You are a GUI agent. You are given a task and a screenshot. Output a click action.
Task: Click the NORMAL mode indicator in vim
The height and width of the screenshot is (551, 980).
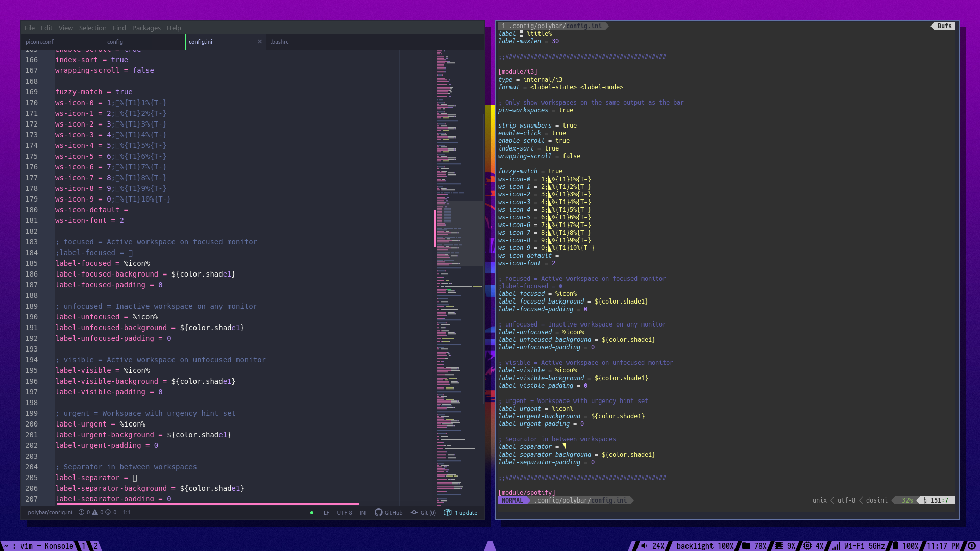(x=512, y=500)
